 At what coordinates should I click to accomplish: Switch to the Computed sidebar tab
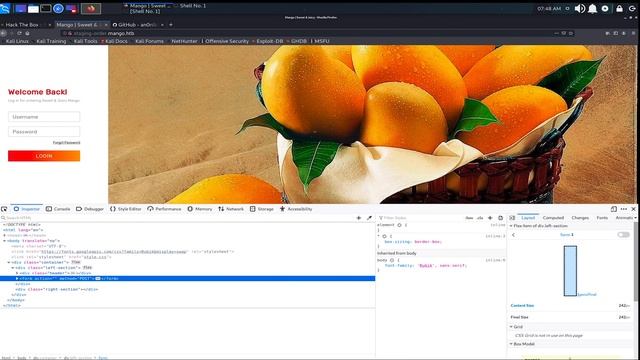tap(553, 218)
